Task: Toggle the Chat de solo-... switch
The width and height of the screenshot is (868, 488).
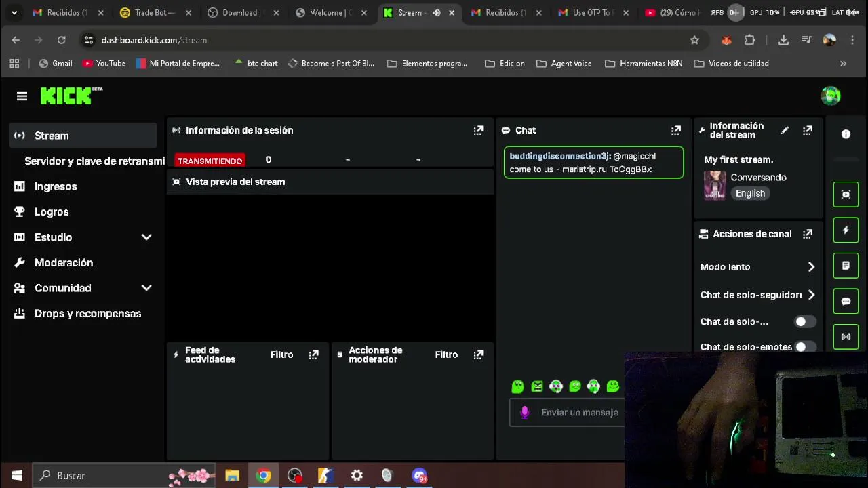Action: (804, 322)
